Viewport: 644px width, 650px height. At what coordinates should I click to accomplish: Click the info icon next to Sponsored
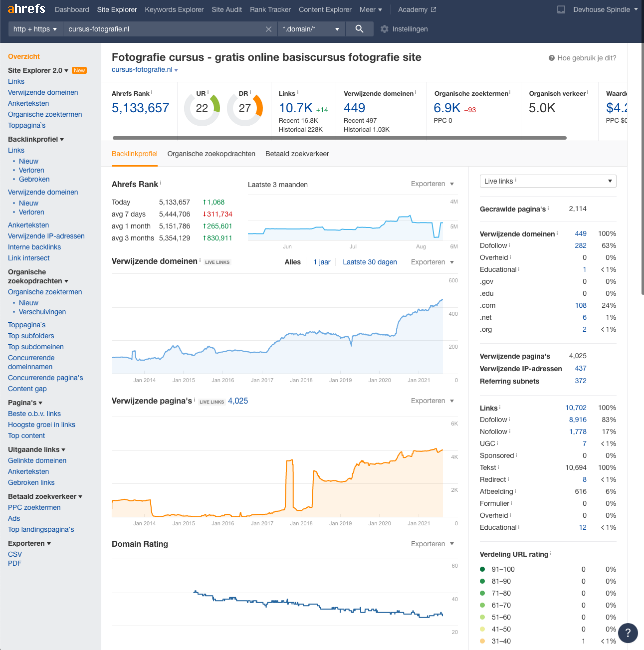(x=516, y=455)
